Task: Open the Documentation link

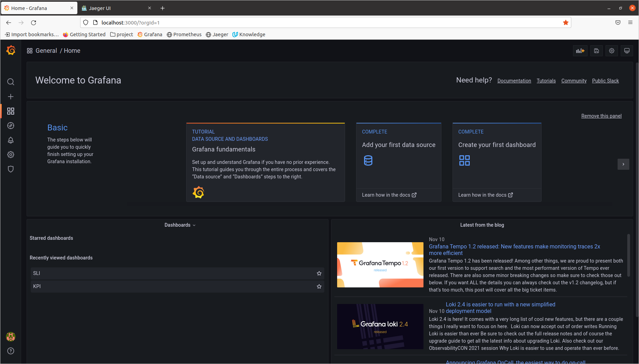Action: point(514,81)
